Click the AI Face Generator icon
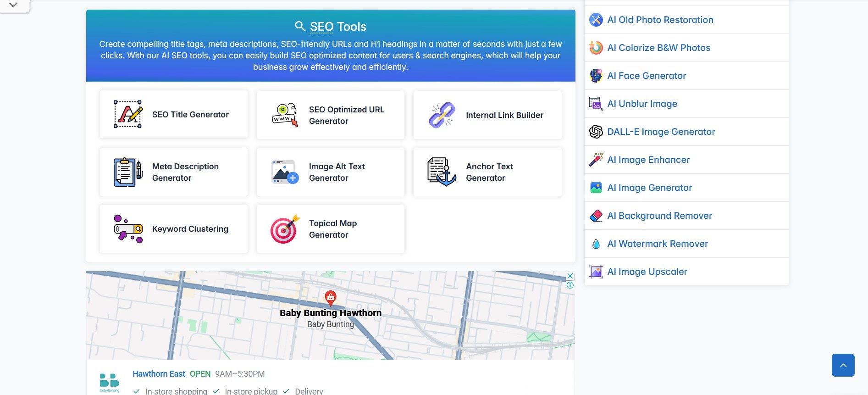Image resolution: width=868 pixels, height=395 pixels. tap(596, 76)
